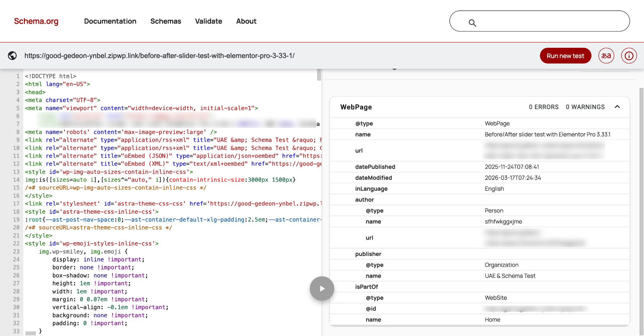Click the Run new test button
The image size is (644, 336).
565,56
